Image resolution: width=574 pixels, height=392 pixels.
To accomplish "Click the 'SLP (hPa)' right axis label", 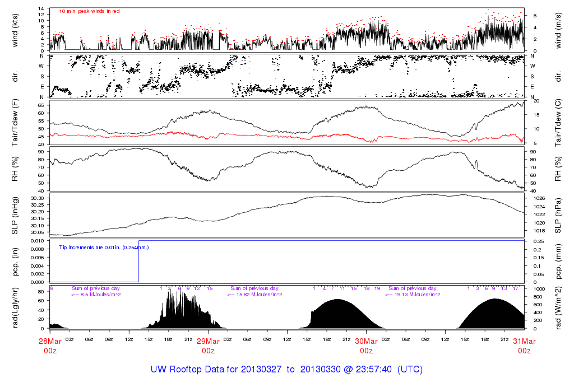I will point(557,215).
